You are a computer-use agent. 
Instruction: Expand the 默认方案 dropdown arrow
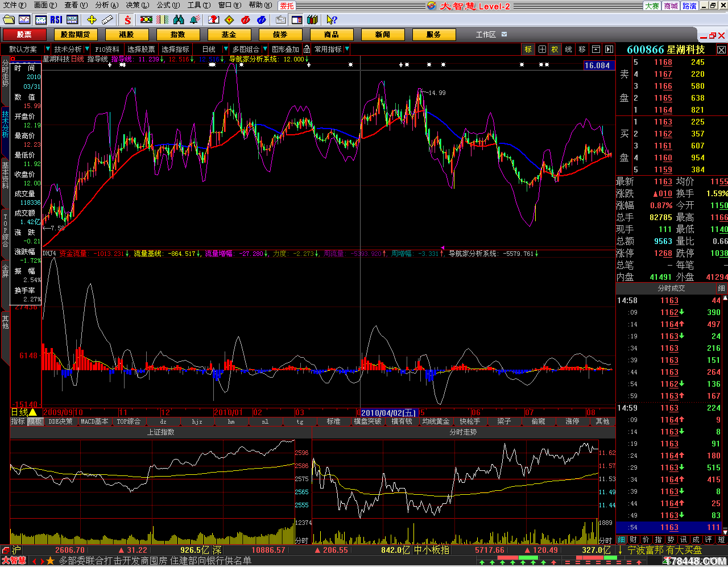[48, 49]
